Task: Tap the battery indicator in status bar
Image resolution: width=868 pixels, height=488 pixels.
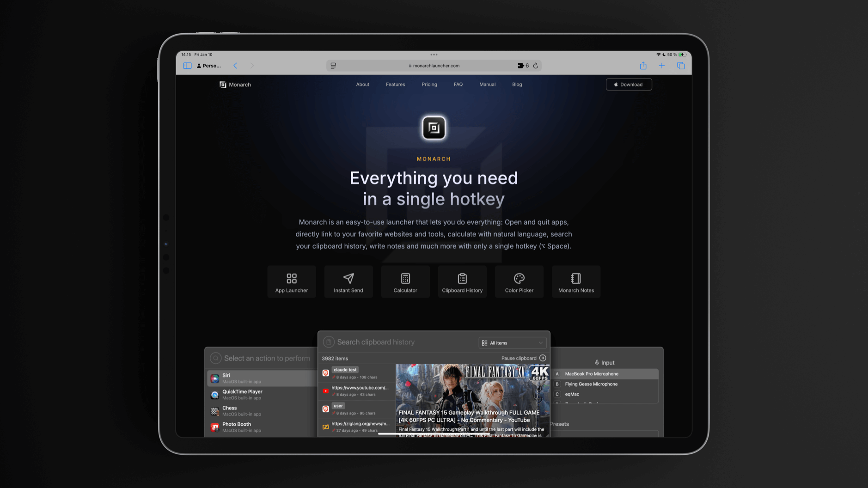Action: click(x=683, y=55)
